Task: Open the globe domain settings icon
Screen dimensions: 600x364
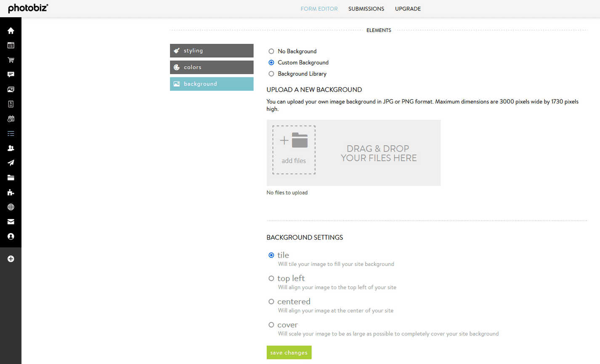Action: tap(11, 207)
